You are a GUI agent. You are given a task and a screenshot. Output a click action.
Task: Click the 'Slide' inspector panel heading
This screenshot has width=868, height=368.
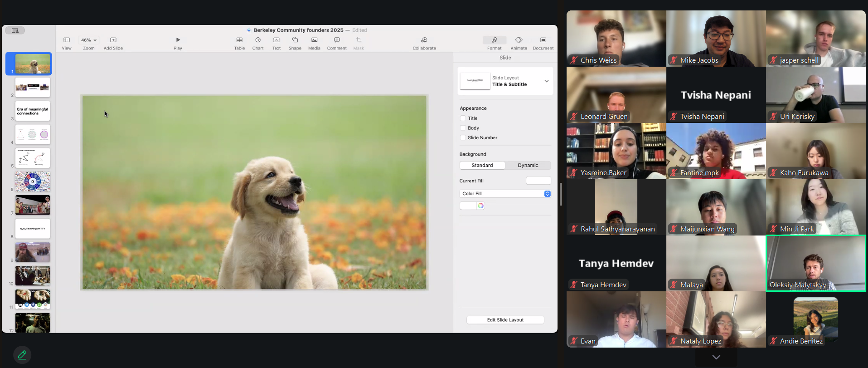click(x=505, y=58)
